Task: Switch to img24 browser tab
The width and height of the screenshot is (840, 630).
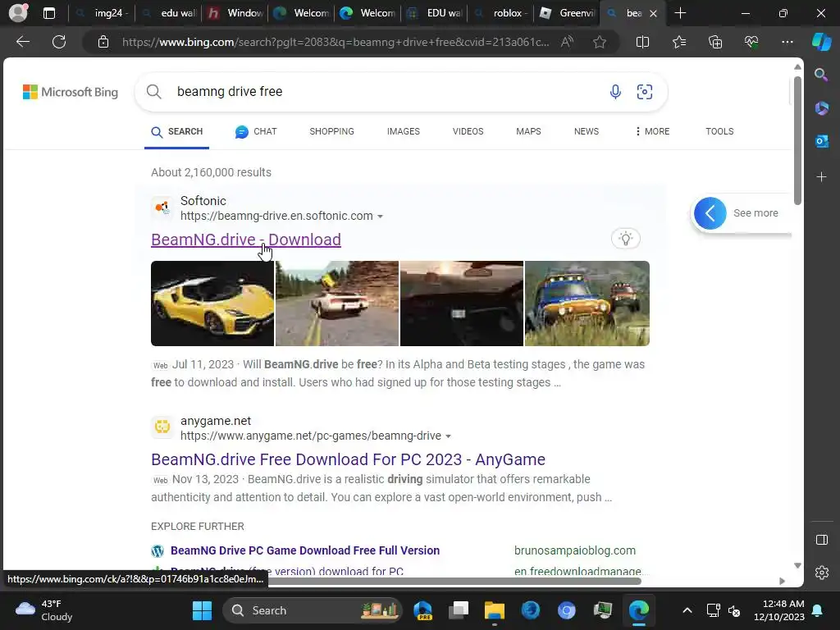Action: pyautogui.click(x=102, y=13)
